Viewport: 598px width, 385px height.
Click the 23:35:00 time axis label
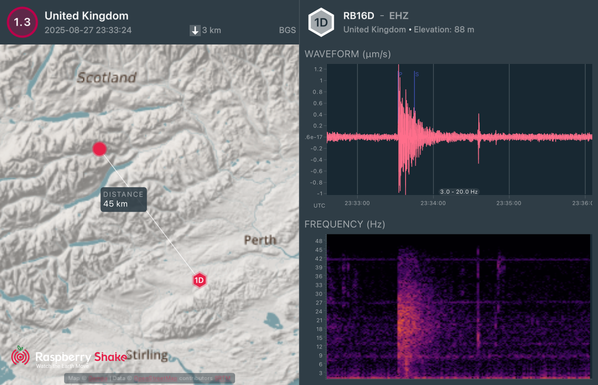click(x=509, y=203)
